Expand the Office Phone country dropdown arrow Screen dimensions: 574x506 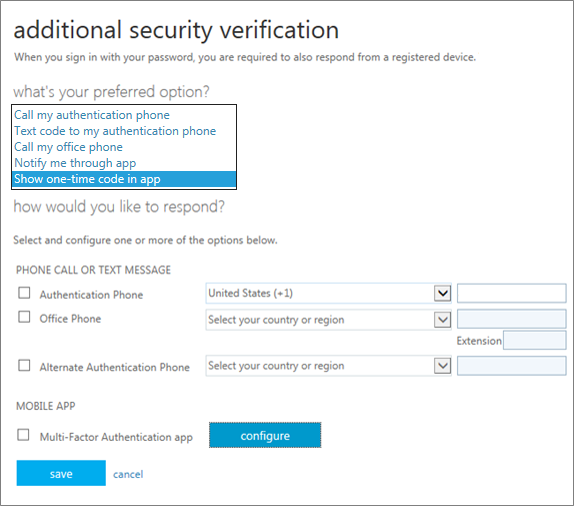click(442, 320)
